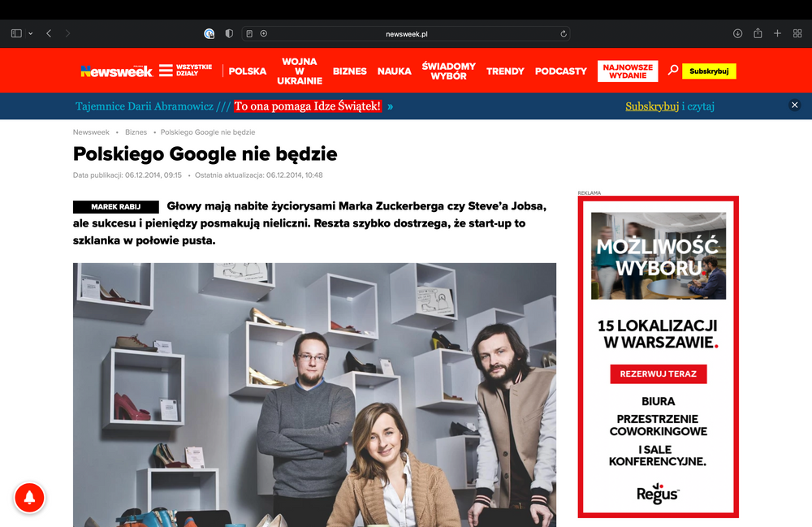
Task: Open a new tab with plus icon
Action: 777,33
